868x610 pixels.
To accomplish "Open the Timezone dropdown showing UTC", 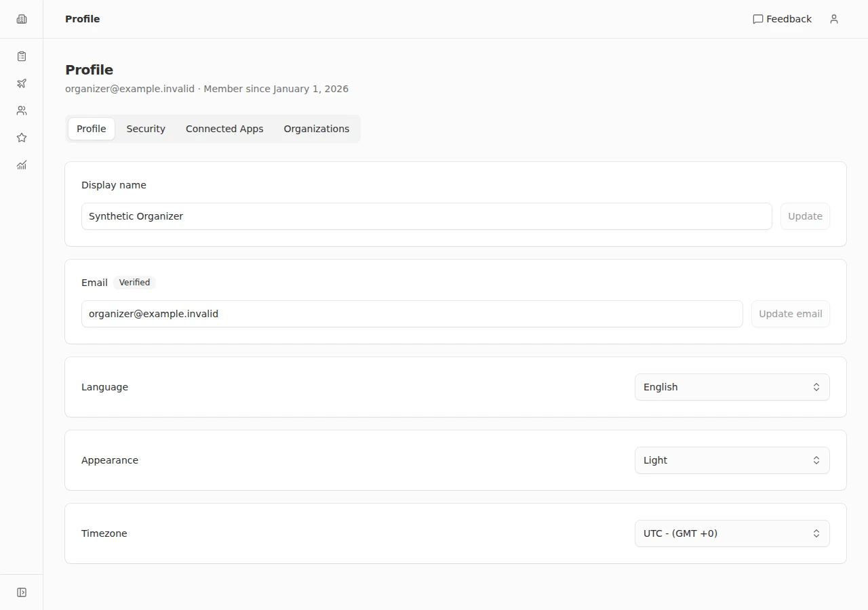I will click(x=732, y=533).
